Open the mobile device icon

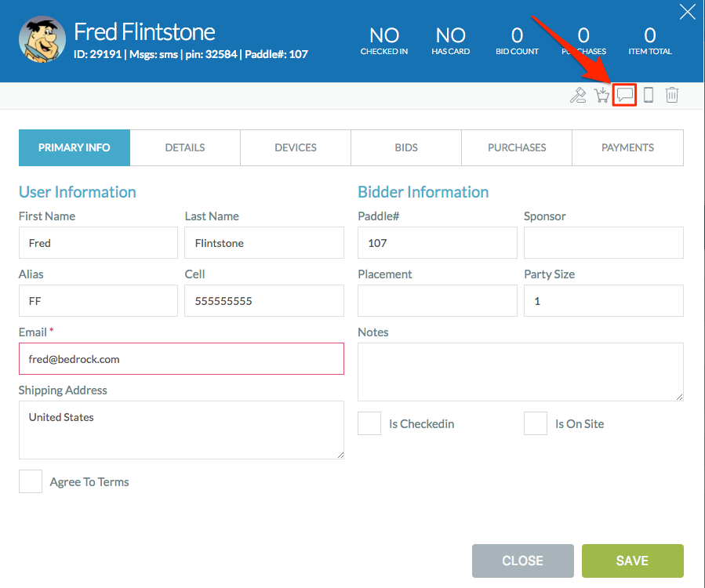coord(648,95)
